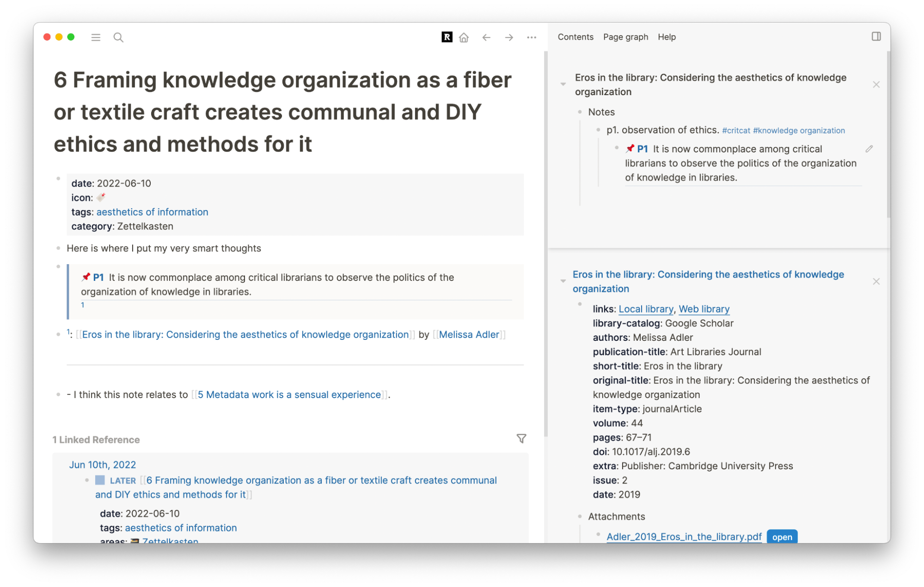Collapse the first Eros in the library block
Screen dimensions: 924x587
pos(563,84)
